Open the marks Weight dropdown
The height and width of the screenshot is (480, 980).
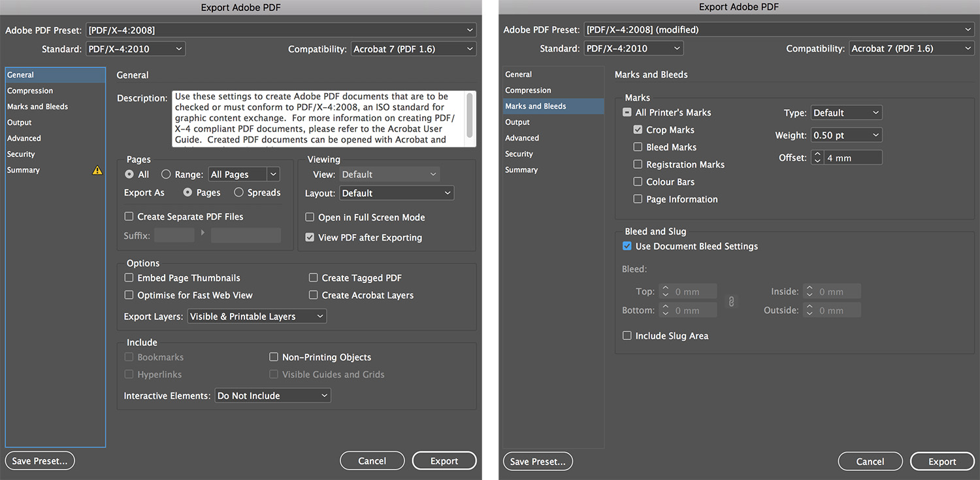(847, 135)
